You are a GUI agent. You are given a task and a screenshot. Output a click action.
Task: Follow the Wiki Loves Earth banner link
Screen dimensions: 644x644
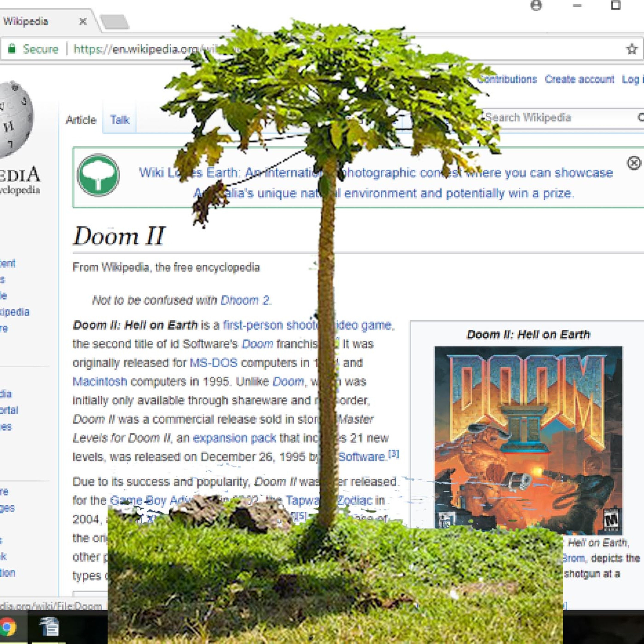click(x=376, y=183)
